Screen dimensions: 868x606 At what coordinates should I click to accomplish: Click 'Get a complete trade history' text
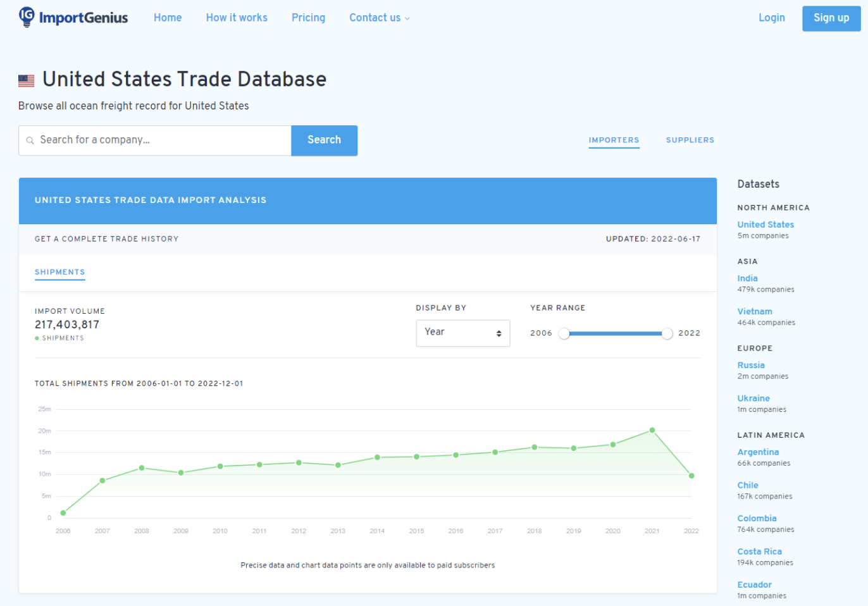point(106,239)
